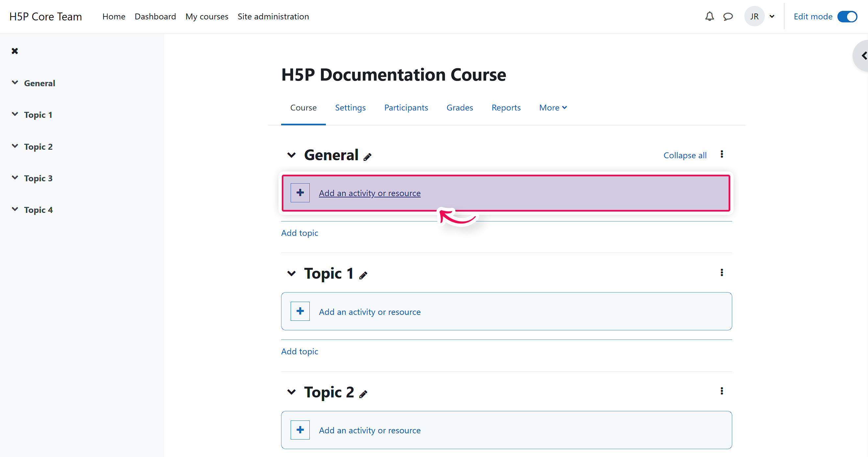Click Add an activity link in Topic 1

[x=370, y=312]
